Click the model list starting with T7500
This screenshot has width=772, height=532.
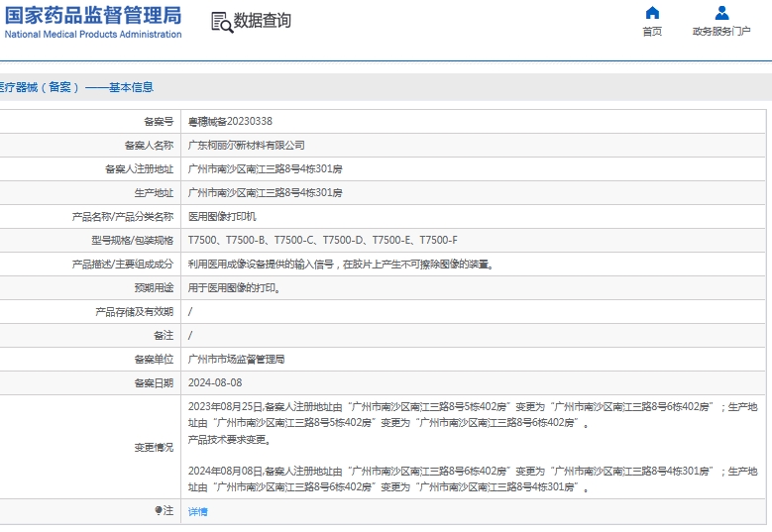click(x=322, y=240)
